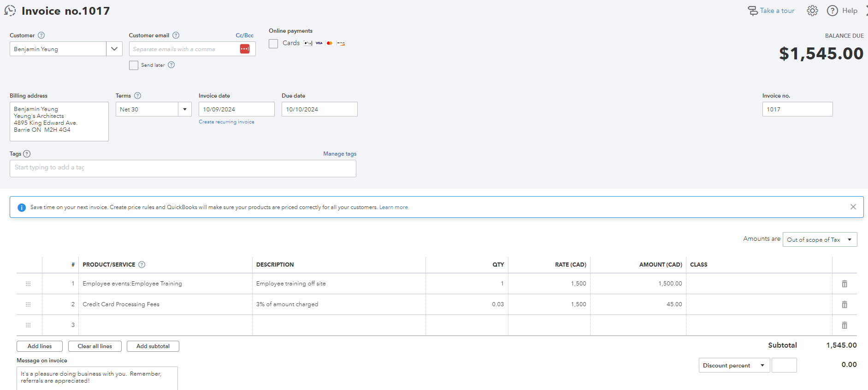
Task: Click description 'Employee training off site'
Action: coord(291,284)
